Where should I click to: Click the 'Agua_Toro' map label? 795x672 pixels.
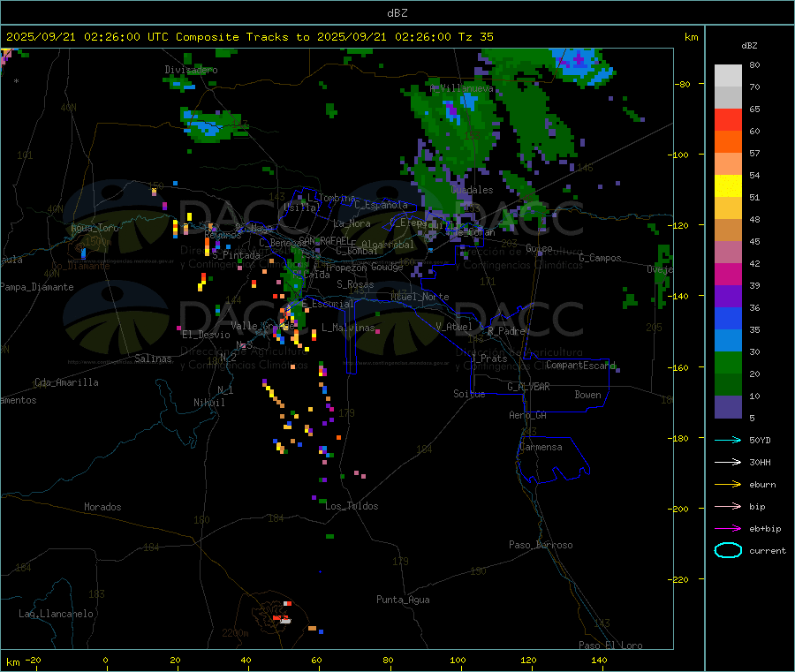(95, 228)
